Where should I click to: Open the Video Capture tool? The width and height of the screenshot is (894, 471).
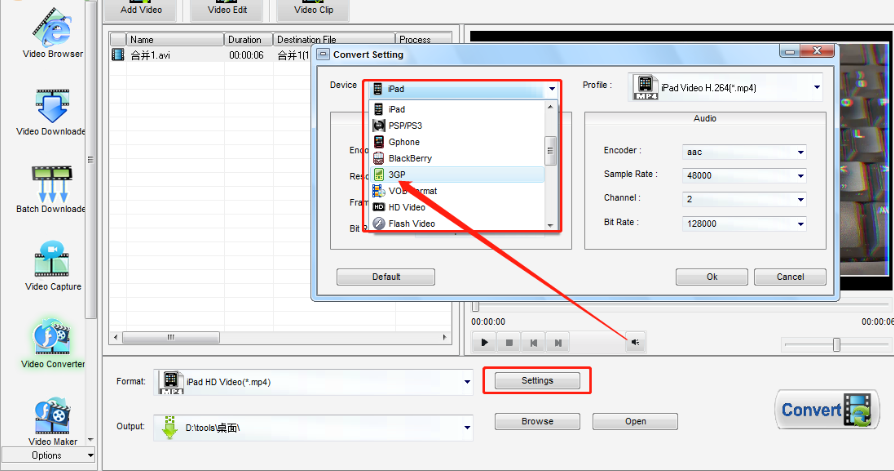52,266
